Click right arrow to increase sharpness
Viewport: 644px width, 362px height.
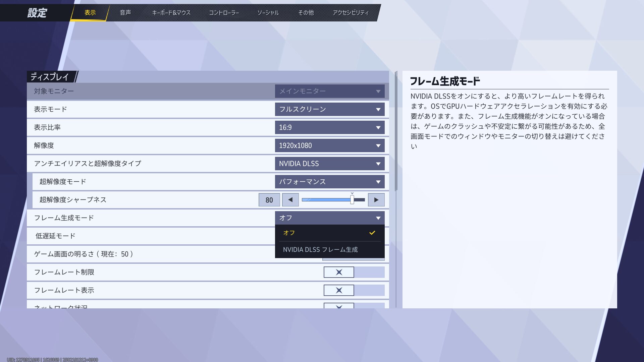point(376,200)
